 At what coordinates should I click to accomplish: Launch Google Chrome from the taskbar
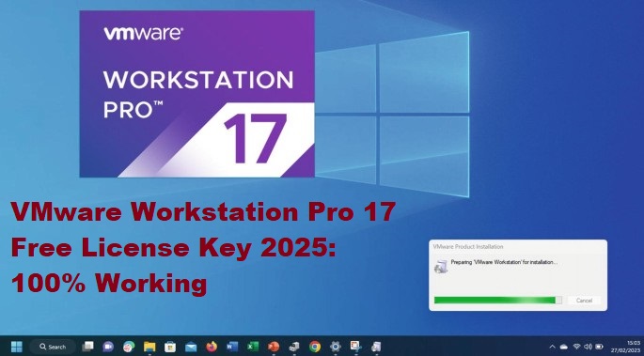click(315, 347)
